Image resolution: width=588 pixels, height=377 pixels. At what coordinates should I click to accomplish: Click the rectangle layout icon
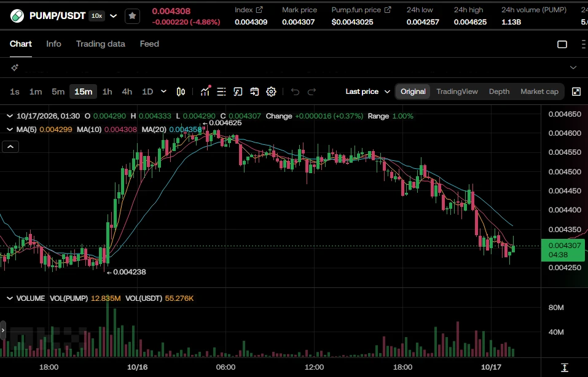click(x=562, y=44)
